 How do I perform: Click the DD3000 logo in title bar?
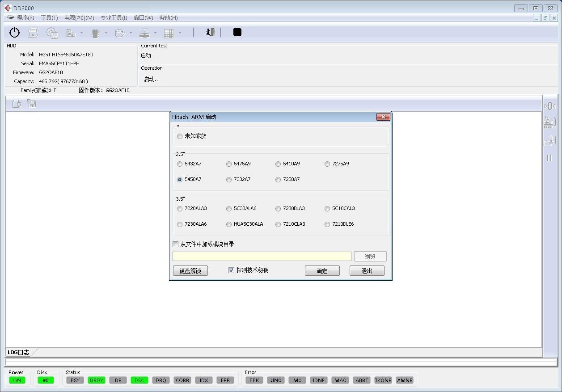(8, 8)
